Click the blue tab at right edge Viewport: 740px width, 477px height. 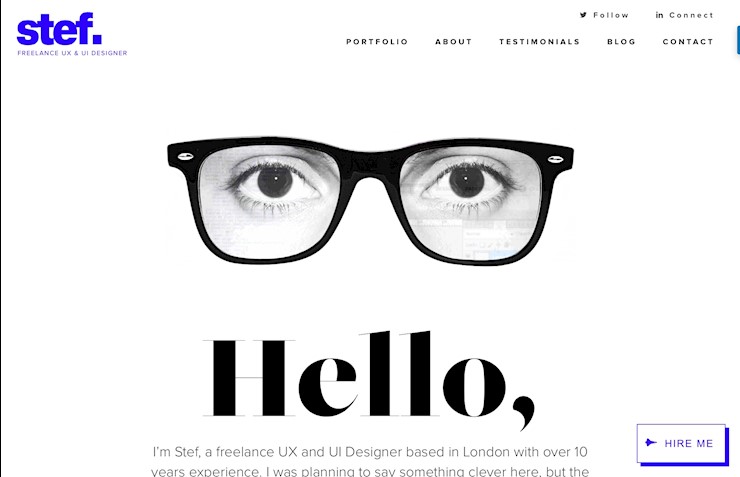pyautogui.click(x=738, y=40)
